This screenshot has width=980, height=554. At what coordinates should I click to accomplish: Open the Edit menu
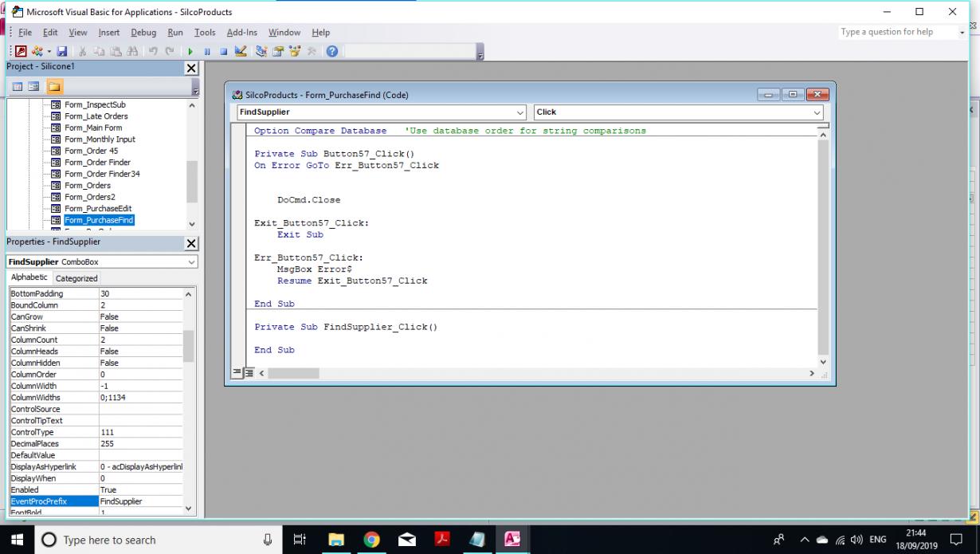50,33
